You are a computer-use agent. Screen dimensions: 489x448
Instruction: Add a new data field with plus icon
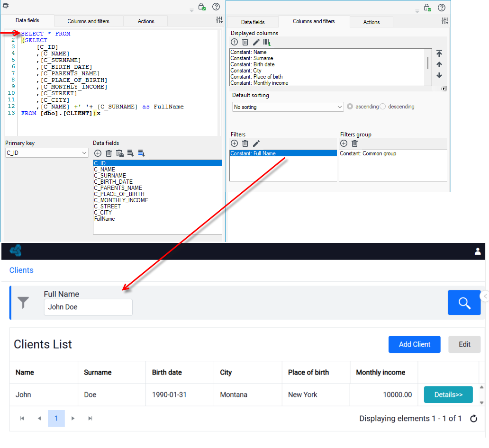point(98,153)
